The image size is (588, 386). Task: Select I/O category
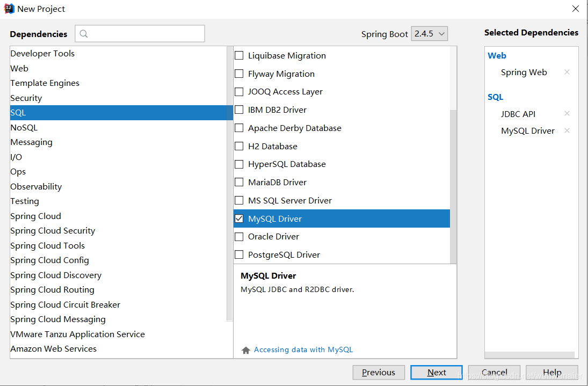[118, 157]
